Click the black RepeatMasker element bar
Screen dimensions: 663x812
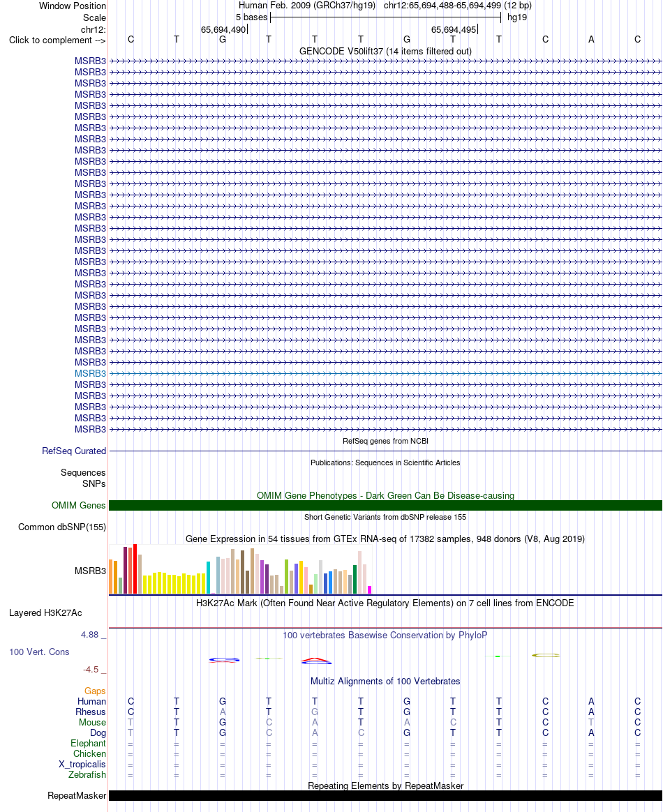[x=385, y=796]
